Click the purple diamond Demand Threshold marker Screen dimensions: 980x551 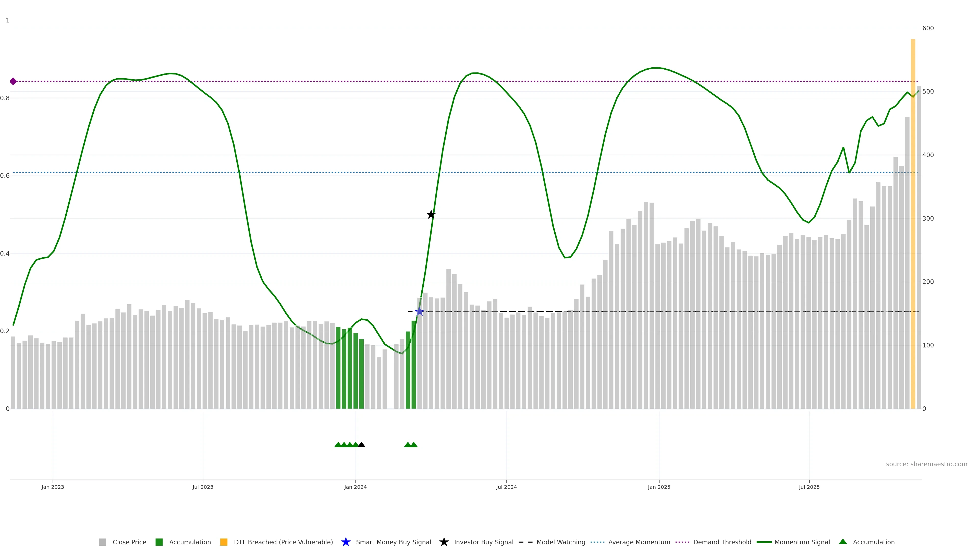point(13,81)
